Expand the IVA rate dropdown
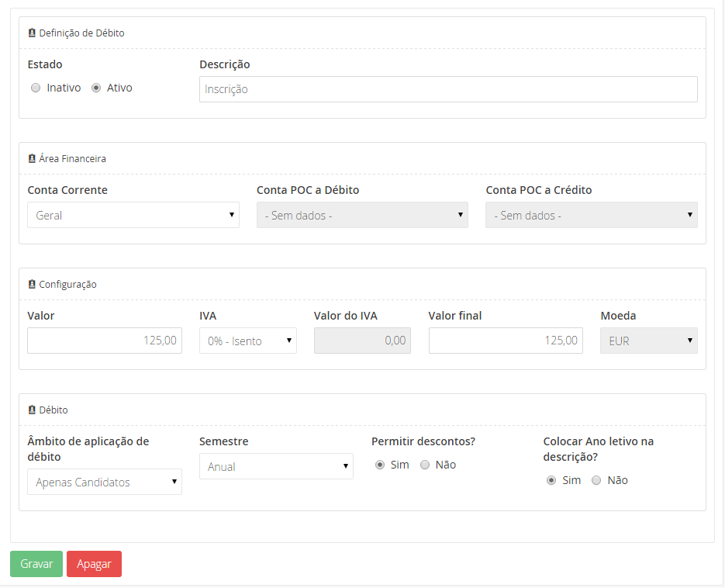 click(248, 341)
